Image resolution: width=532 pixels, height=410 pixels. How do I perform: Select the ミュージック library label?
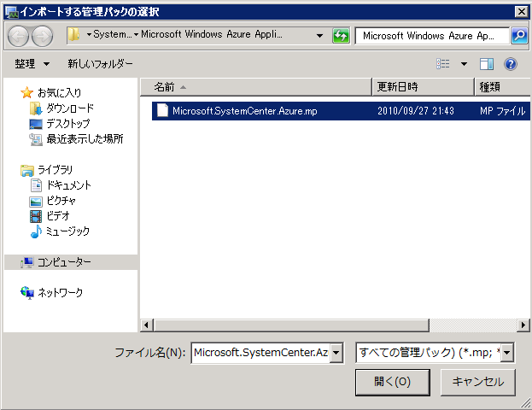point(67,231)
